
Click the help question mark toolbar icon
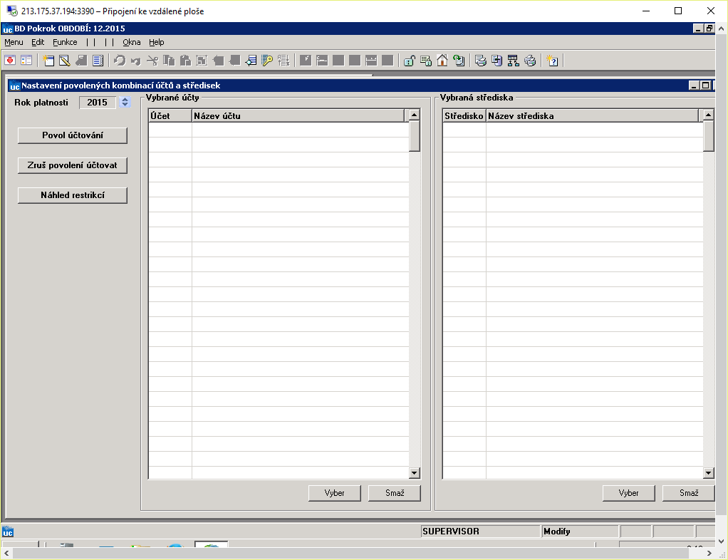[552, 61]
